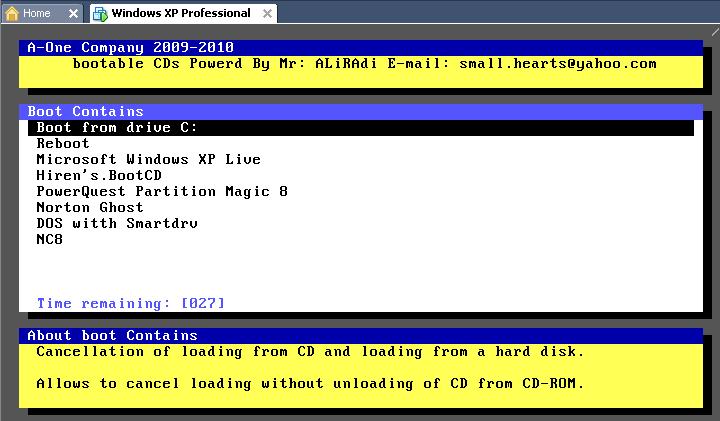Open the Windows XP Professional tab

[x=181, y=13]
